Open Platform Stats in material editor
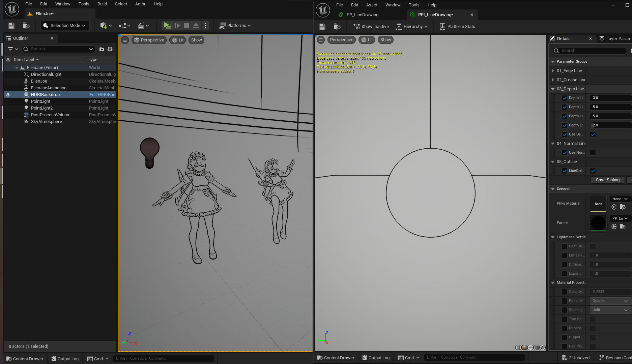 pyautogui.click(x=457, y=27)
